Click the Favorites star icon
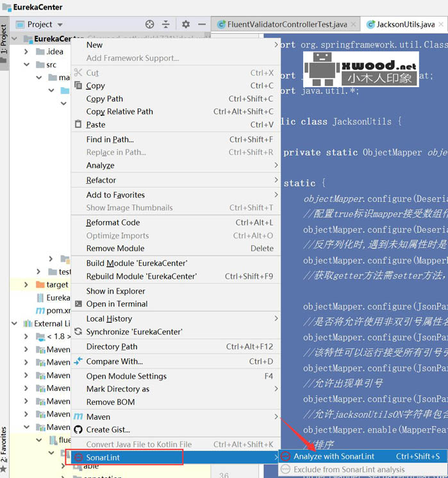448x478 pixels. (3, 468)
